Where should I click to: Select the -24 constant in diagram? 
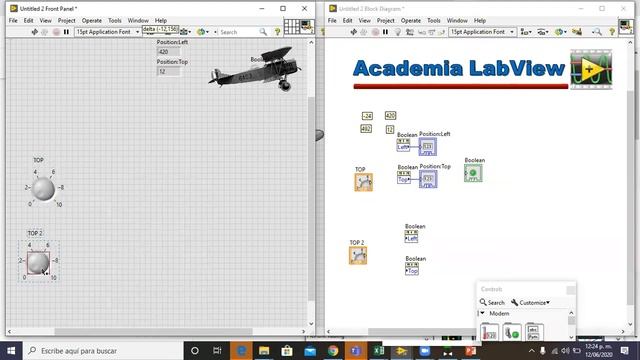pos(367,116)
